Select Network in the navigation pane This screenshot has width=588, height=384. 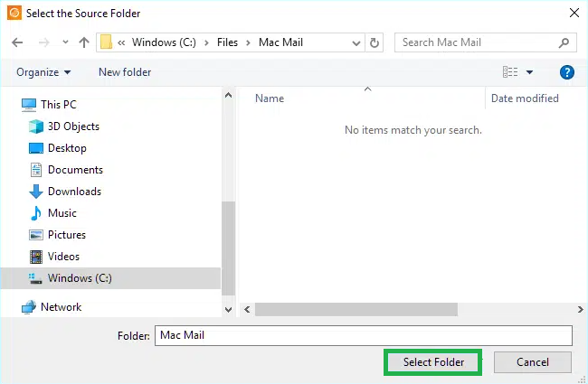pos(62,307)
